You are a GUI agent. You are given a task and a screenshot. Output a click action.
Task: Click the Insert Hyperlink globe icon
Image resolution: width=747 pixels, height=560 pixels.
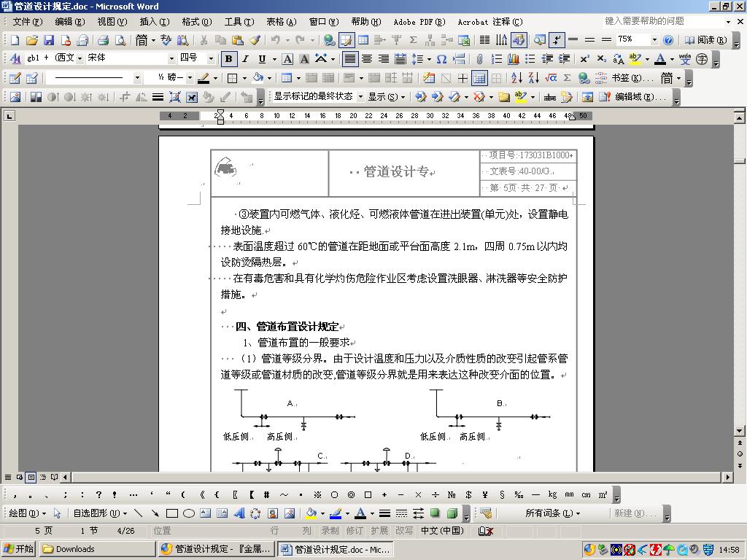pyautogui.click(x=329, y=41)
